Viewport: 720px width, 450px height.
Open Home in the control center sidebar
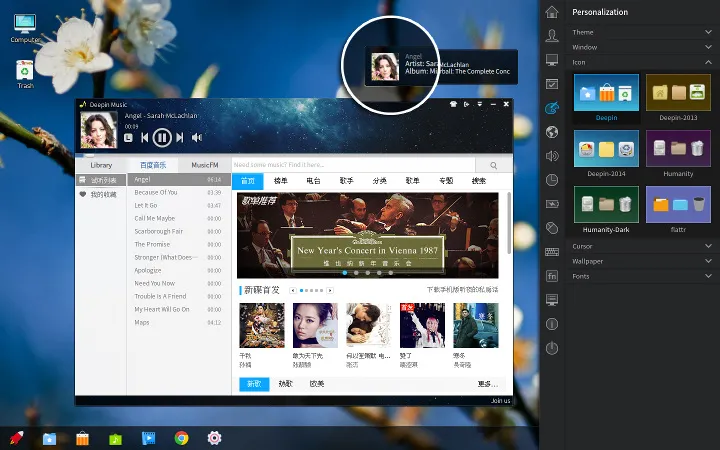552,12
